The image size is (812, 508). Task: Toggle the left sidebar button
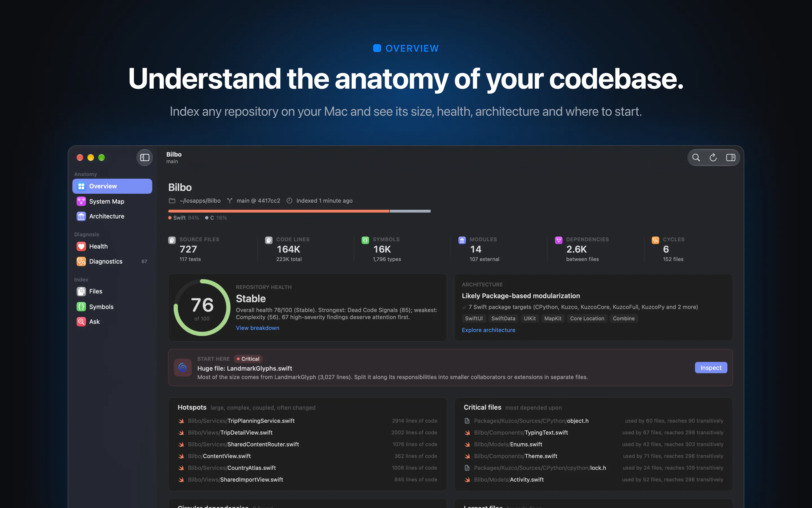coord(145,157)
